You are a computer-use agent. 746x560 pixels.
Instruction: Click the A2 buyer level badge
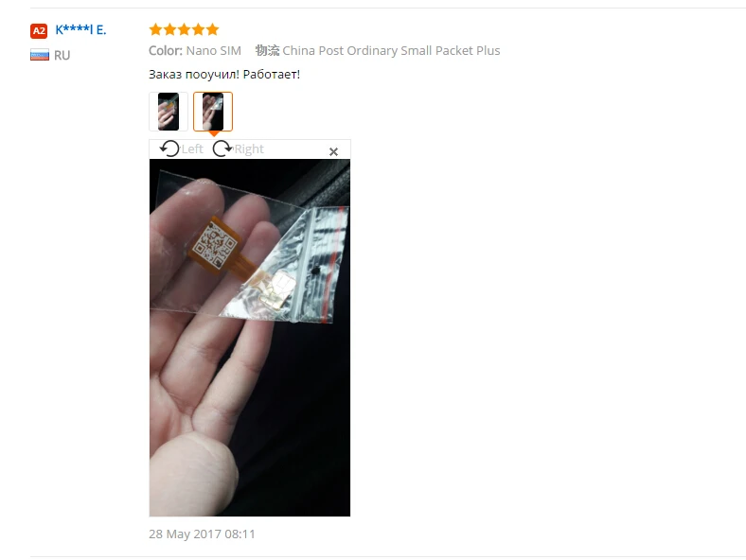pyautogui.click(x=39, y=31)
